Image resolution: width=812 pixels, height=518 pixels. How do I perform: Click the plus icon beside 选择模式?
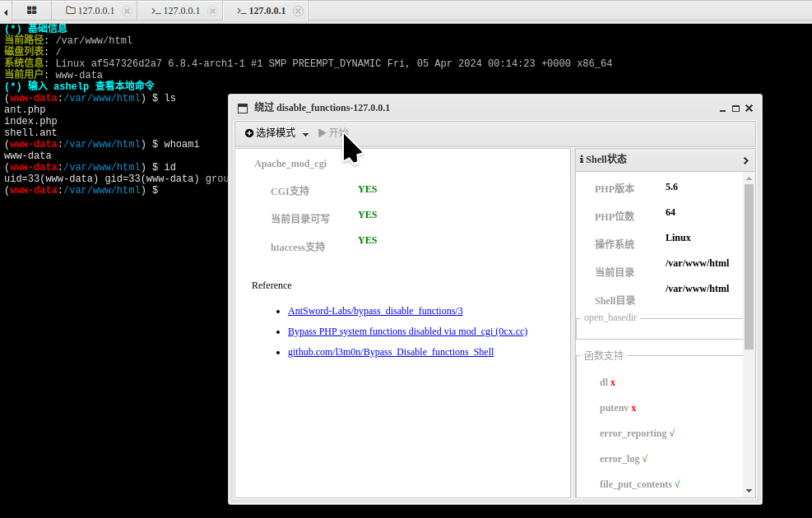pyautogui.click(x=248, y=132)
